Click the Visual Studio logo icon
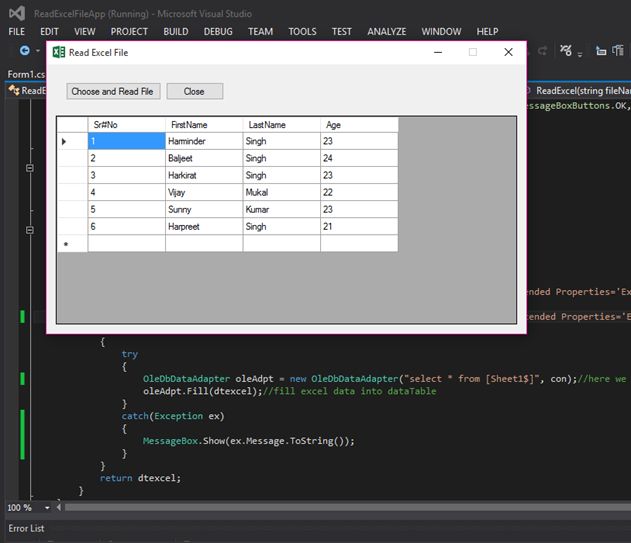This screenshot has width=631, height=543. 16,13
